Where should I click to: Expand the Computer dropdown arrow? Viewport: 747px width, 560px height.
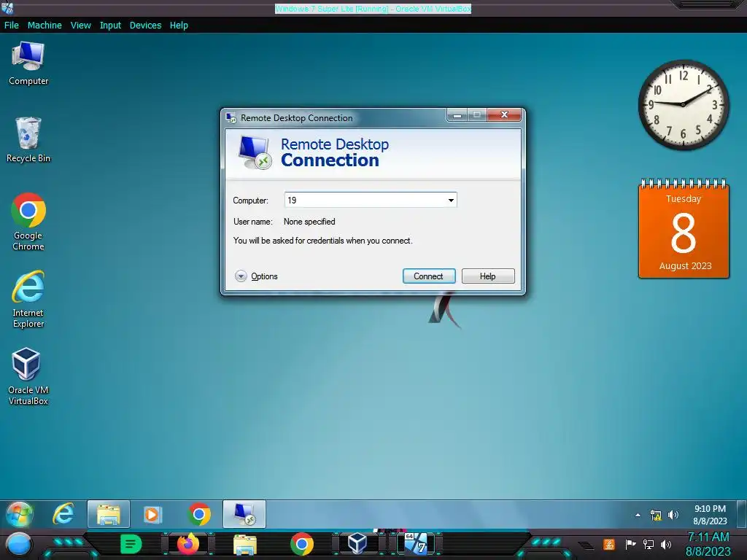(x=451, y=200)
